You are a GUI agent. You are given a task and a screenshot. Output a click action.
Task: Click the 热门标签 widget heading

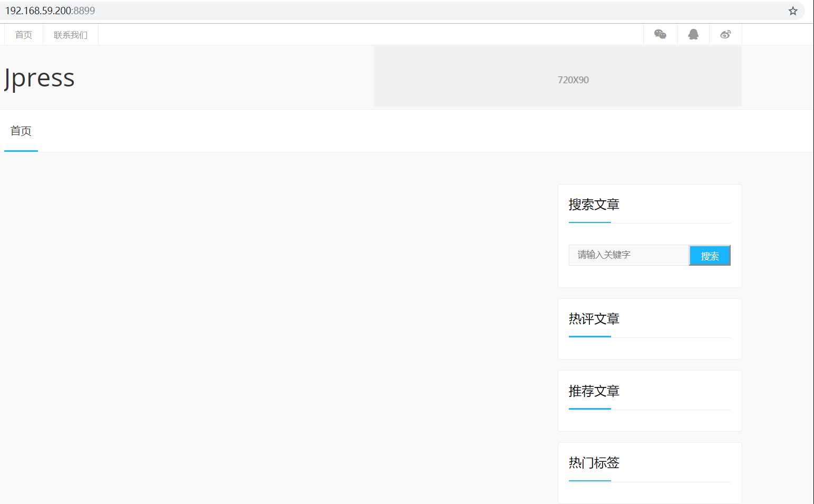(x=594, y=463)
